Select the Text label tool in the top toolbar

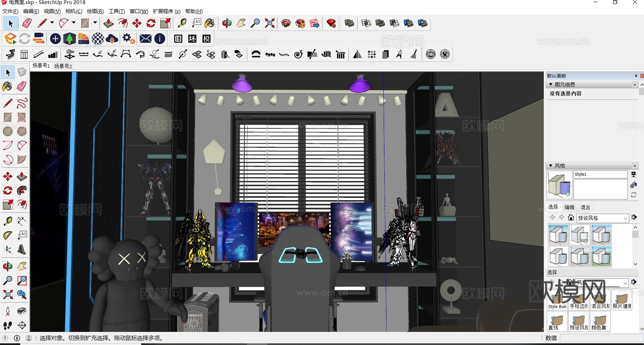196,24
